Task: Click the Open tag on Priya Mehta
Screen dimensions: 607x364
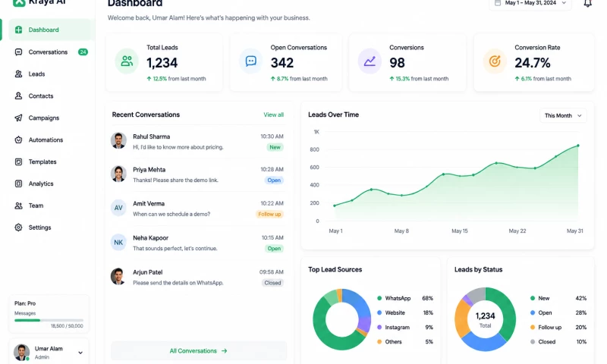Action: 274,180
